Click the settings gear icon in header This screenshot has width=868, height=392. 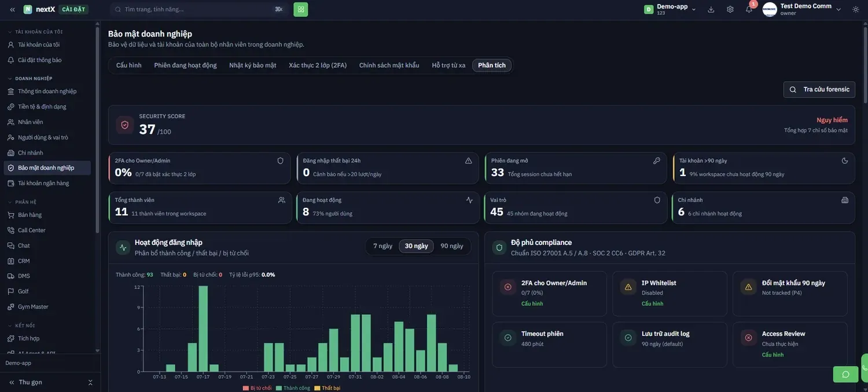pyautogui.click(x=730, y=9)
